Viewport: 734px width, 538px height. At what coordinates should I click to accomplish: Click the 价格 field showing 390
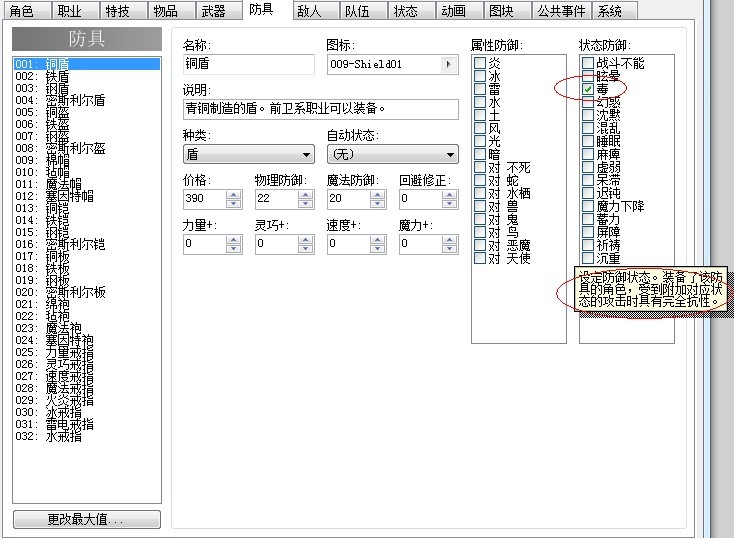205,199
